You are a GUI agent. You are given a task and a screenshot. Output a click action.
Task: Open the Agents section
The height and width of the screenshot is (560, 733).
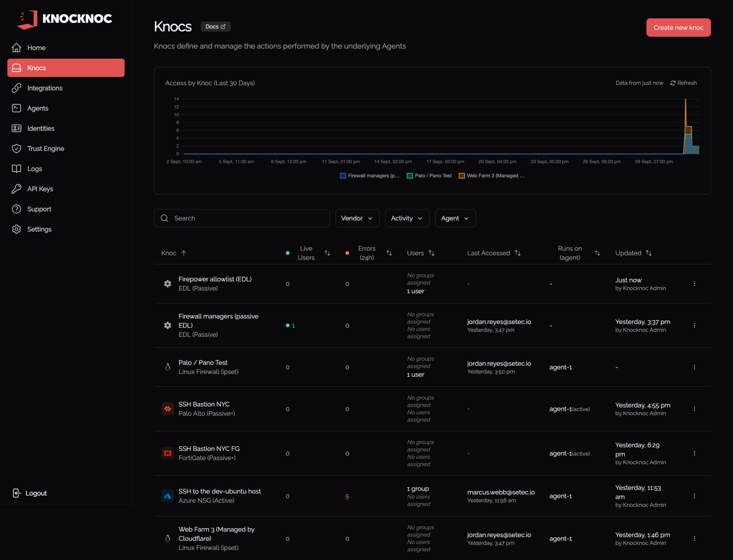click(66, 108)
